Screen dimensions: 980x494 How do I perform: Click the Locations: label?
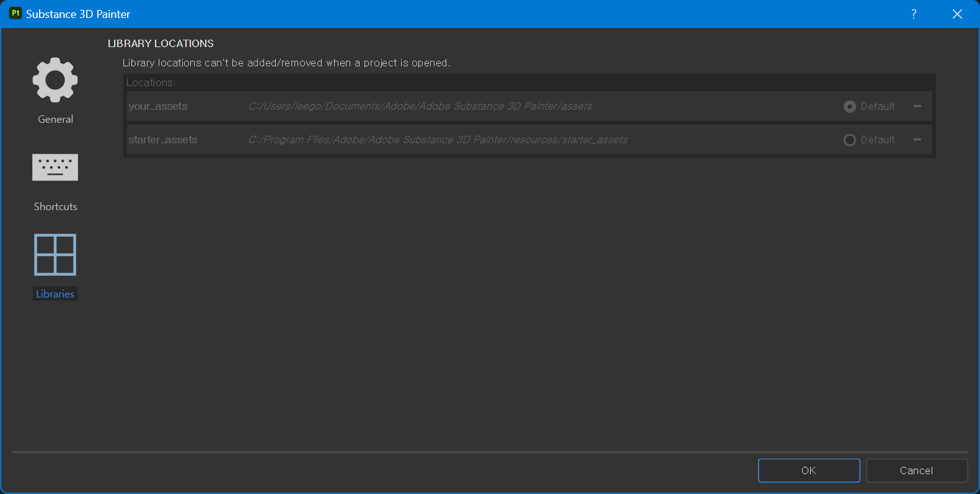click(151, 82)
